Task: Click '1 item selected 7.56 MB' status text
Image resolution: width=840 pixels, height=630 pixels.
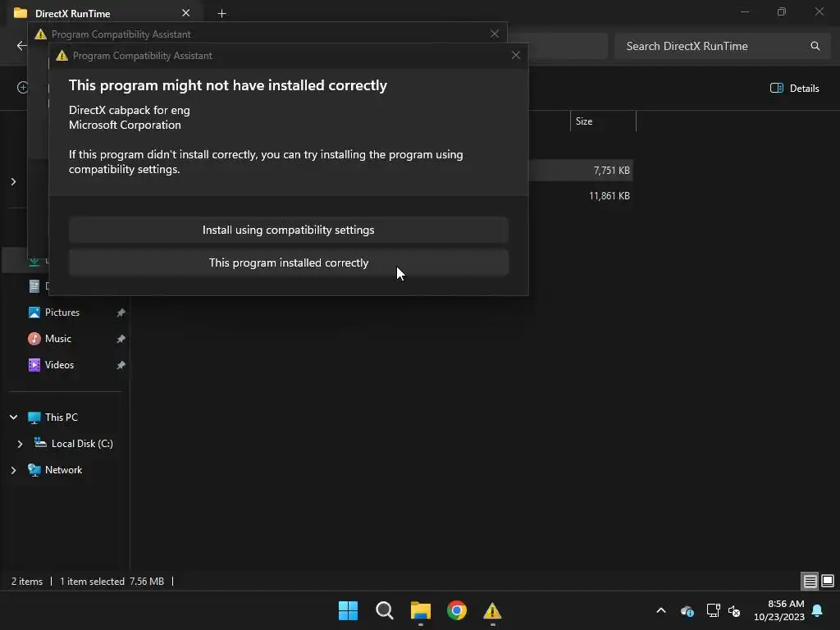Action: pyautogui.click(x=112, y=582)
